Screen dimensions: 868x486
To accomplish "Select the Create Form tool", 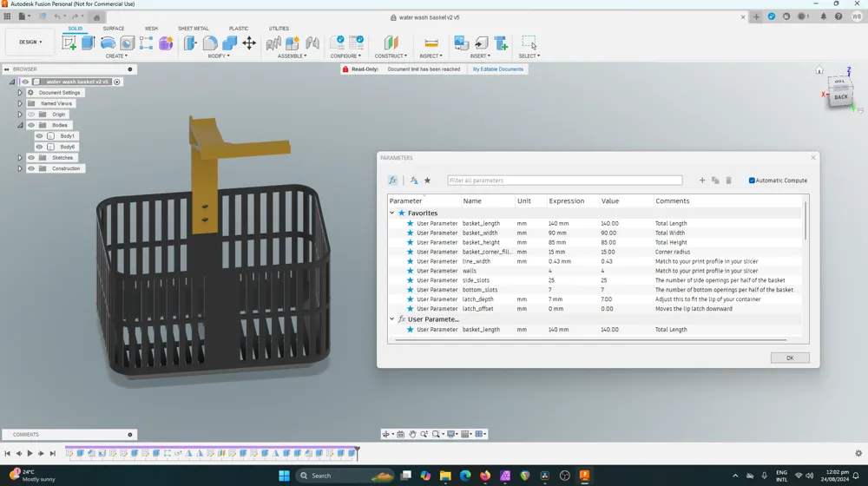I will (166, 43).
